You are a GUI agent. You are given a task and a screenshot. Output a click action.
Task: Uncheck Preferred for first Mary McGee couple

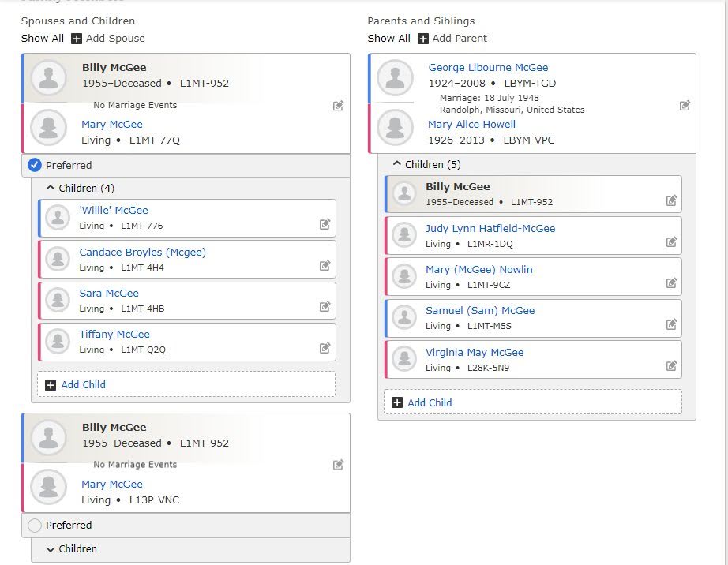tap(35, 165)
